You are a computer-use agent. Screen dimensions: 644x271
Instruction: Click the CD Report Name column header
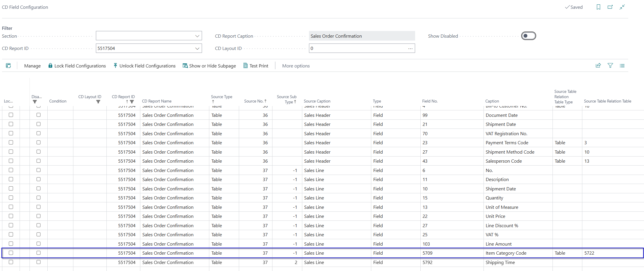157,101
